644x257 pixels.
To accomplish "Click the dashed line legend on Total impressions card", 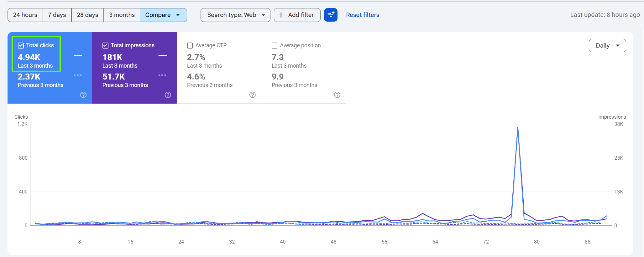I will (x=162, y=75).
